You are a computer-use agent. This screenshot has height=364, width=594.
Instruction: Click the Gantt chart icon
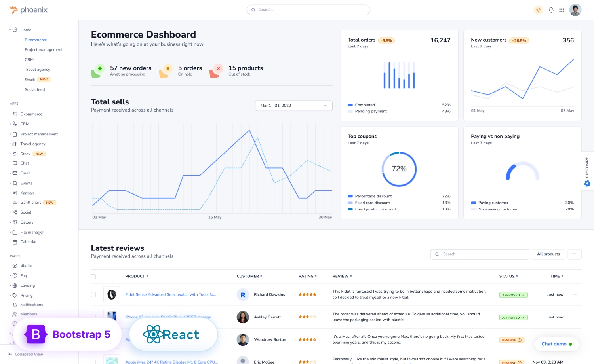pyautogui.click(x=15, y=203)
